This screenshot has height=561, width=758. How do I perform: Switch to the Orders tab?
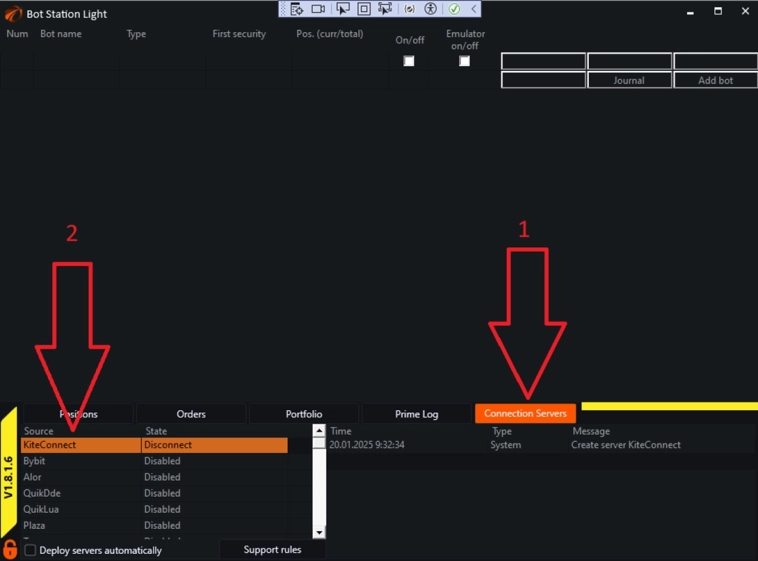[191, 414]
